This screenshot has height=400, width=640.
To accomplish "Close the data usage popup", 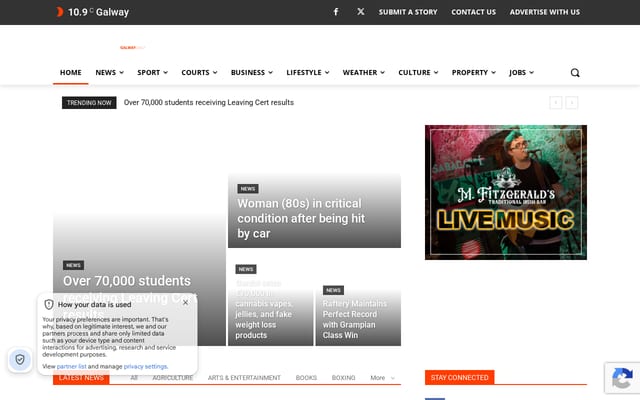I will point(185,302).
